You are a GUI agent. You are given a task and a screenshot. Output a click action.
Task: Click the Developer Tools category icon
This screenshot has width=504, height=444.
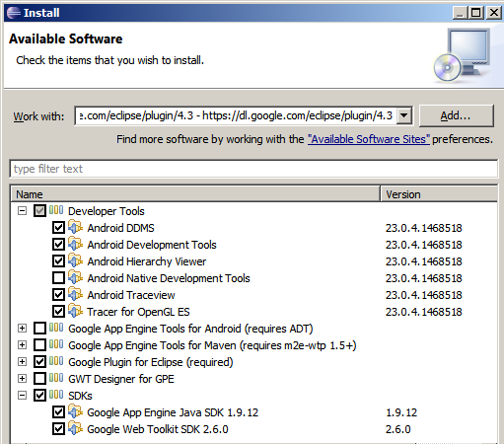click(56, 210)
